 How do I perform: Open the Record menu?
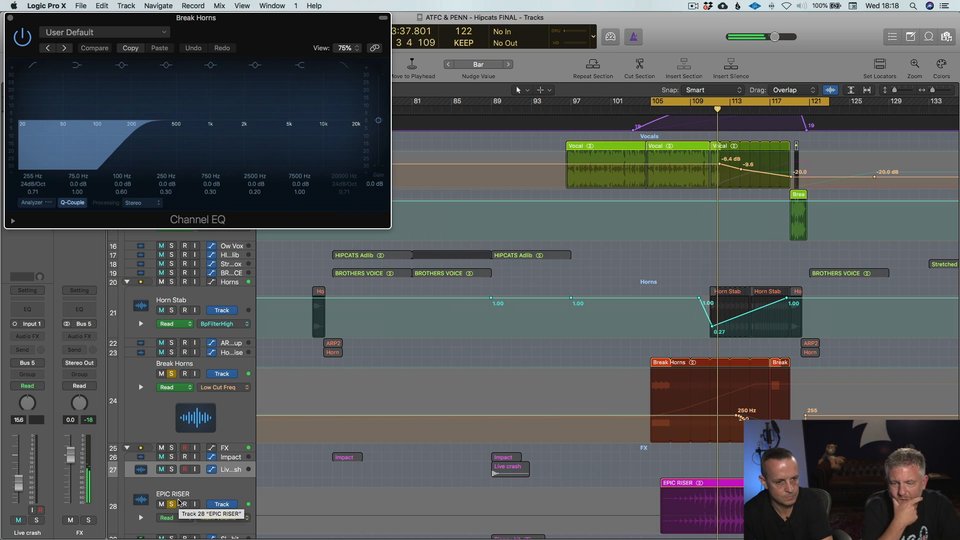point(193,6)
